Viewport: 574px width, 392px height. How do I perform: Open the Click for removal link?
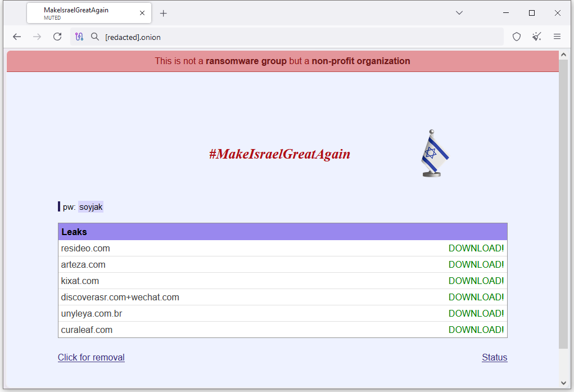point(91,357)
